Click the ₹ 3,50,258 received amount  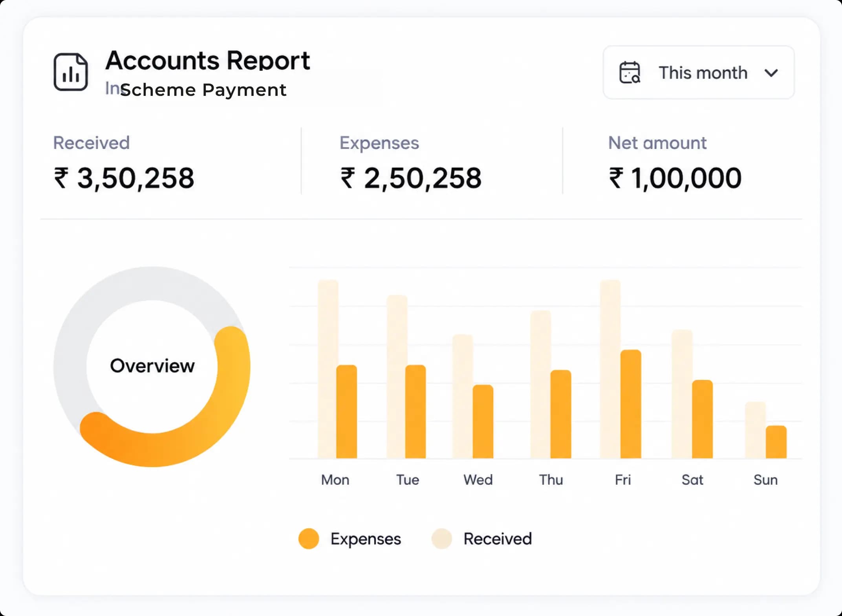[124, 178]
